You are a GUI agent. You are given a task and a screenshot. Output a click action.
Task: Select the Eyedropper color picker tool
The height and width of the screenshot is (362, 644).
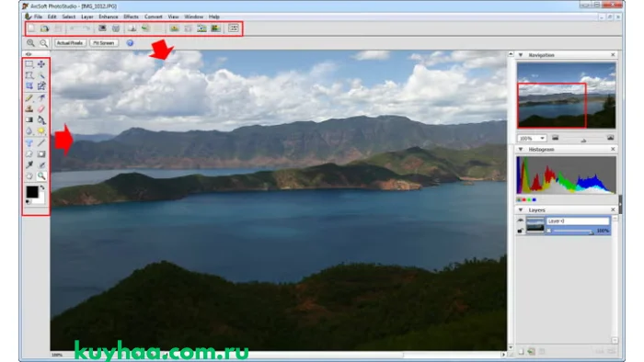coord(29,164)
